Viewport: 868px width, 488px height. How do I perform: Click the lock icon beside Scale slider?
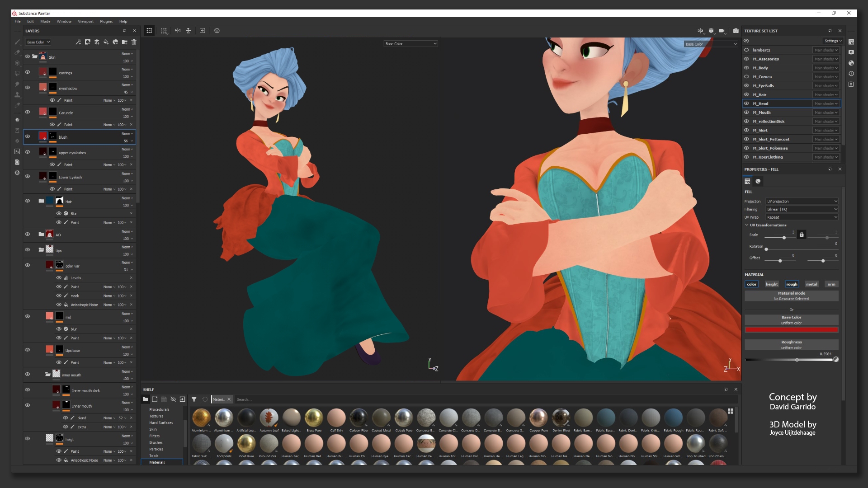point(802,235)
